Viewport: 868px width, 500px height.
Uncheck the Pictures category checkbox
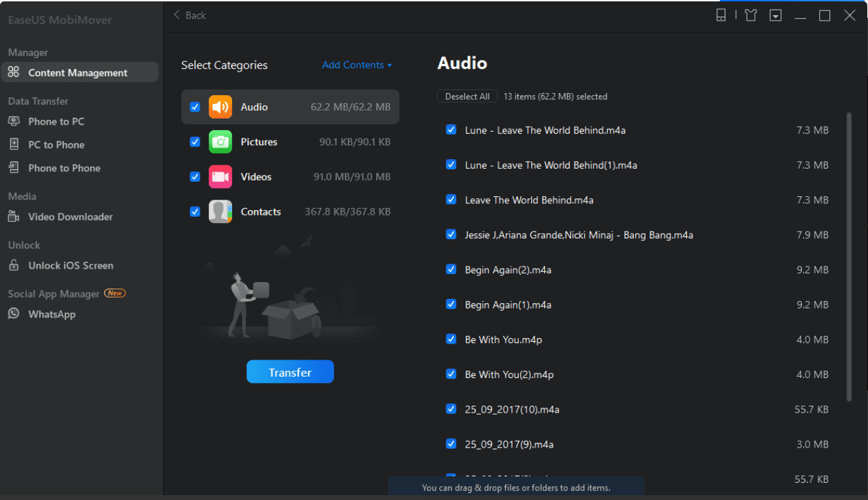195,142
